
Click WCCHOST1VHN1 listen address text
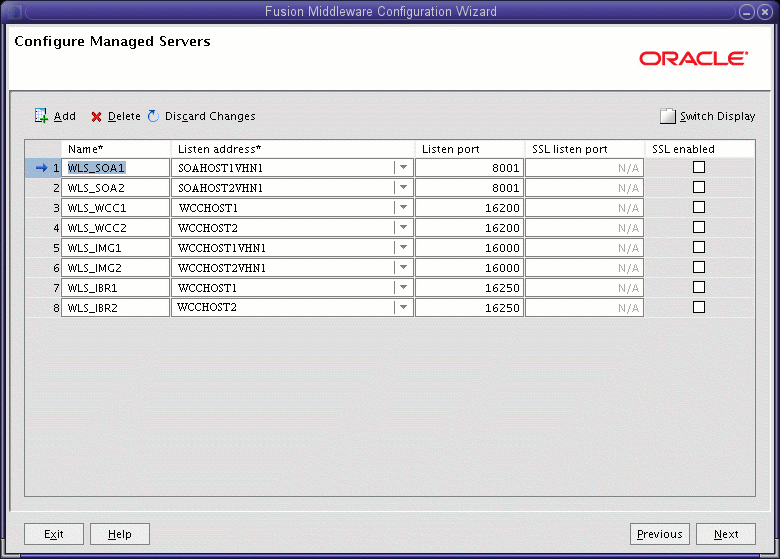pyautogui.click(x=222, y=248)
